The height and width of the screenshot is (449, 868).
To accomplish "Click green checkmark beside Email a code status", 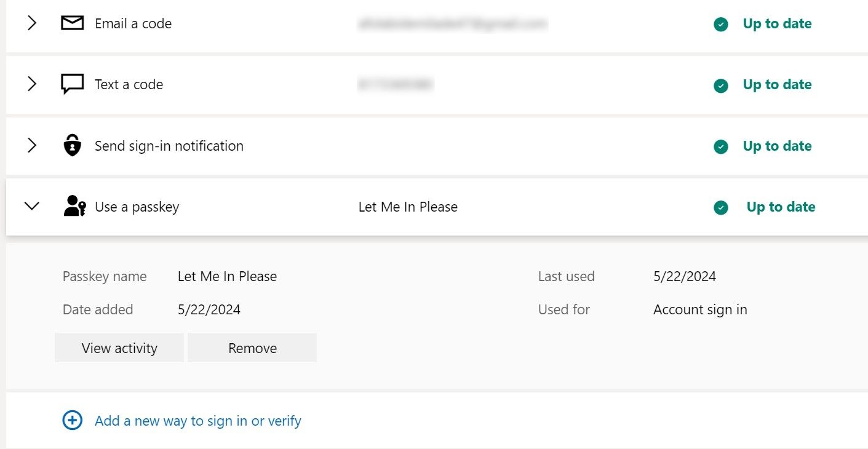I will (721, 24).
